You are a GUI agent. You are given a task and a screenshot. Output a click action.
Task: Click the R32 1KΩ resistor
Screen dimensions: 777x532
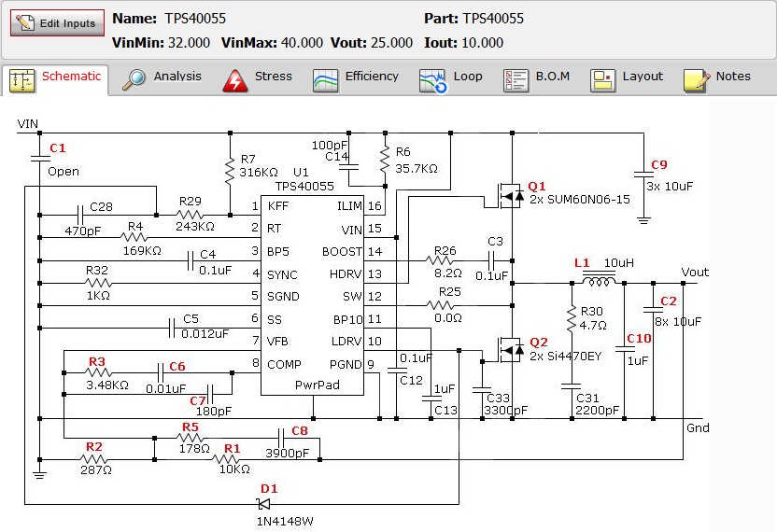pos(98,284)
